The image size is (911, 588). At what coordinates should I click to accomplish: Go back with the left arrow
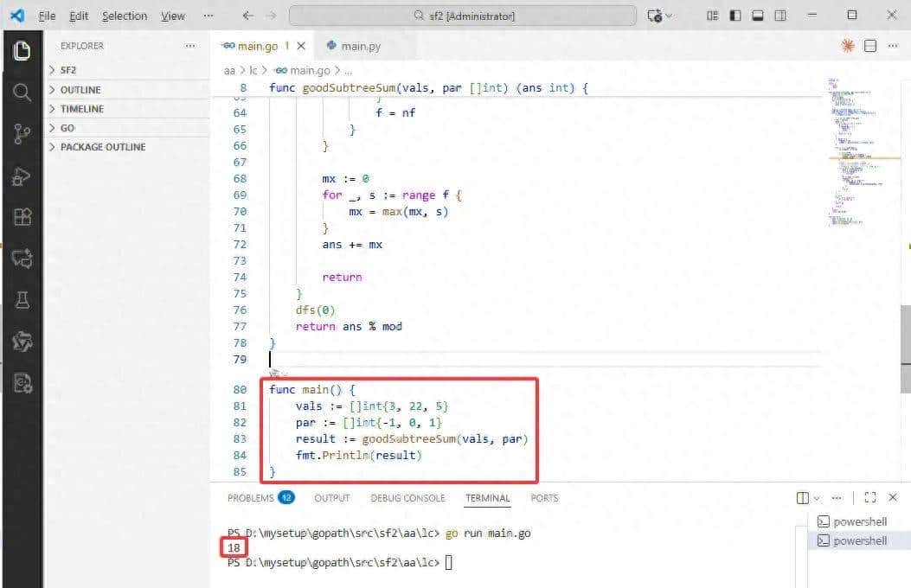pos(248,16)
